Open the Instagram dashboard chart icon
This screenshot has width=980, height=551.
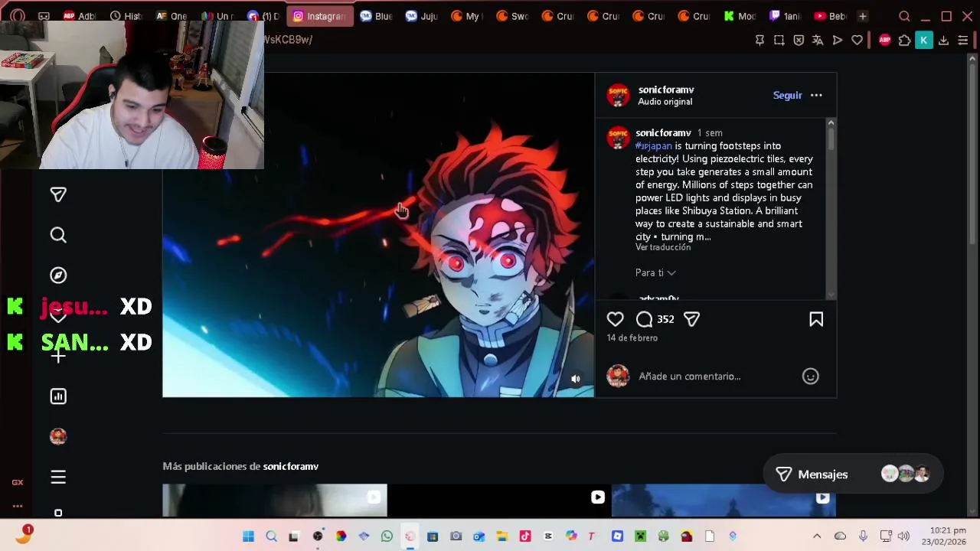[x=58, y=396]
